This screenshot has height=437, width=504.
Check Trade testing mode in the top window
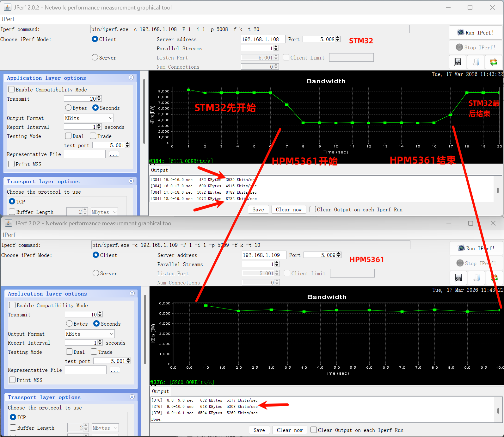tap(93, 136)
